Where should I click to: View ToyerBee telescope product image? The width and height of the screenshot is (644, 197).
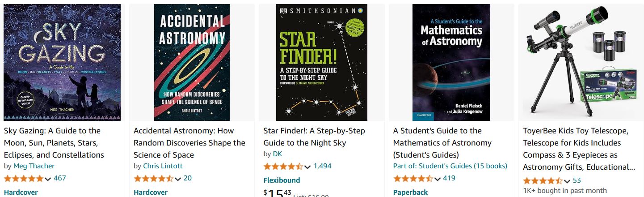tap(581, 62)
